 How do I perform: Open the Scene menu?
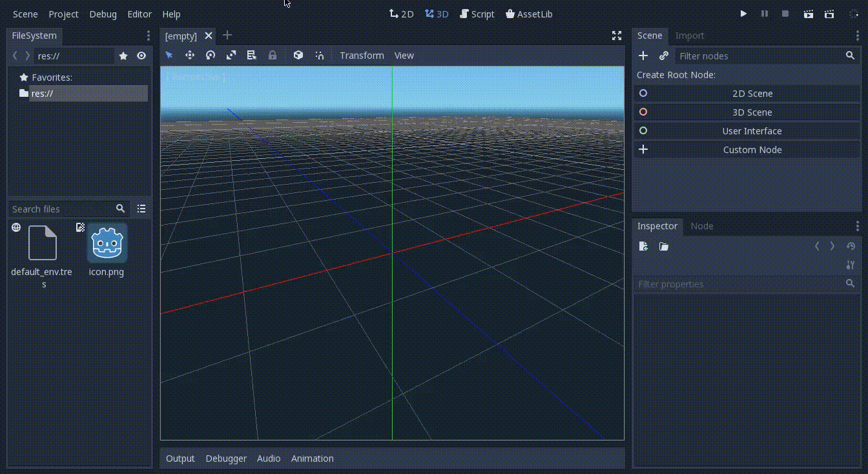click(x=25, y=14)
